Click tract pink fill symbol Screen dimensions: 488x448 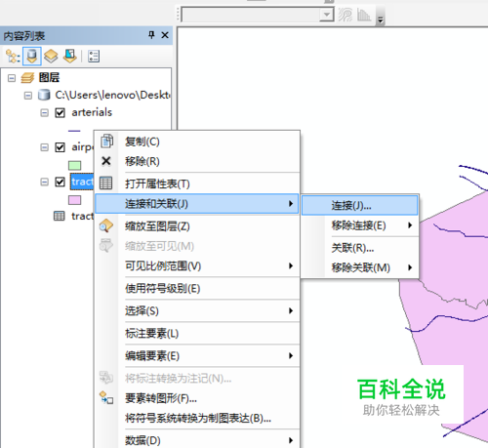[x=74, y=200]
